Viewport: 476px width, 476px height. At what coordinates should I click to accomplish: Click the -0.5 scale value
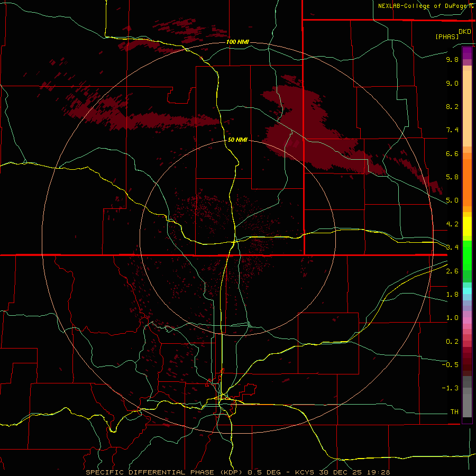pos(450,365)
